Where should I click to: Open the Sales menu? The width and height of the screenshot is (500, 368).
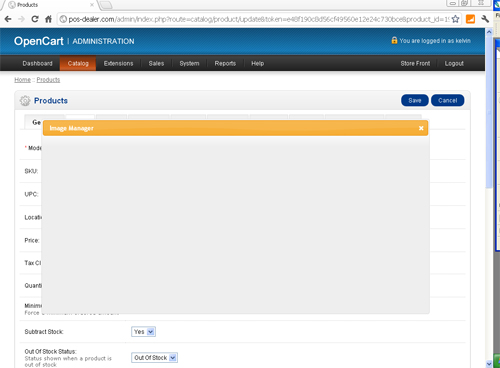[x=156, y=63]
